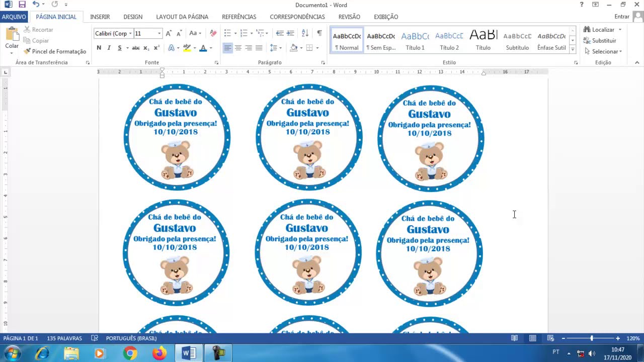The image size is (644, 362).
Task: Switch to print layout view
Action: (532, 338)
